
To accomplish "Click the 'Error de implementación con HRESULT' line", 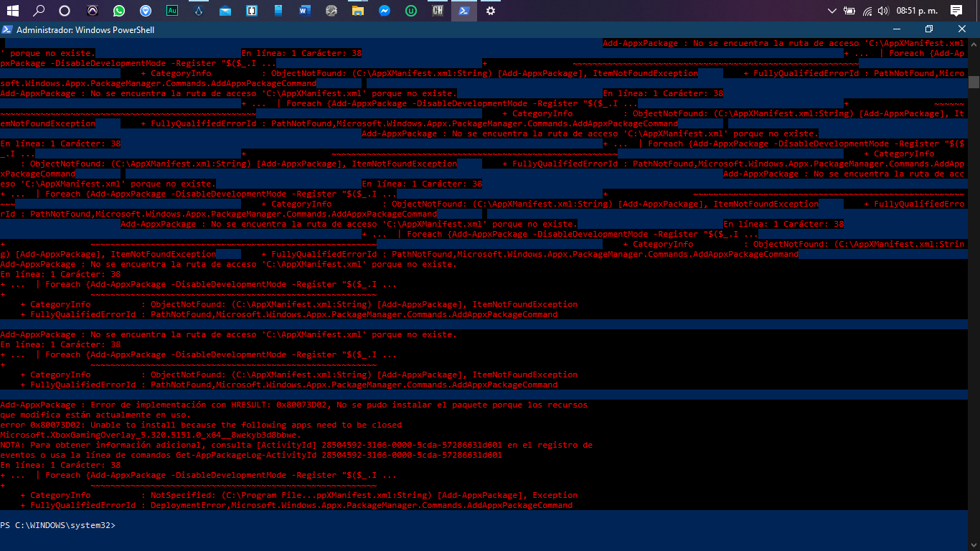I will [x=293, y=405].
